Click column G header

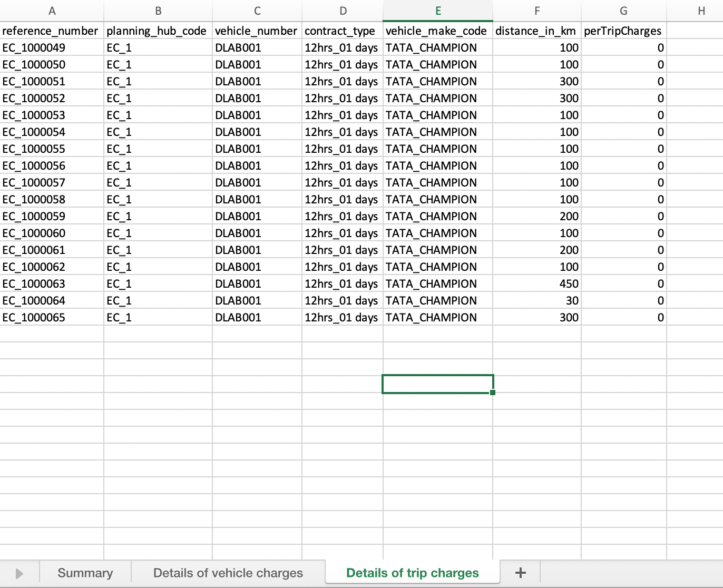(x=623, y=11)
